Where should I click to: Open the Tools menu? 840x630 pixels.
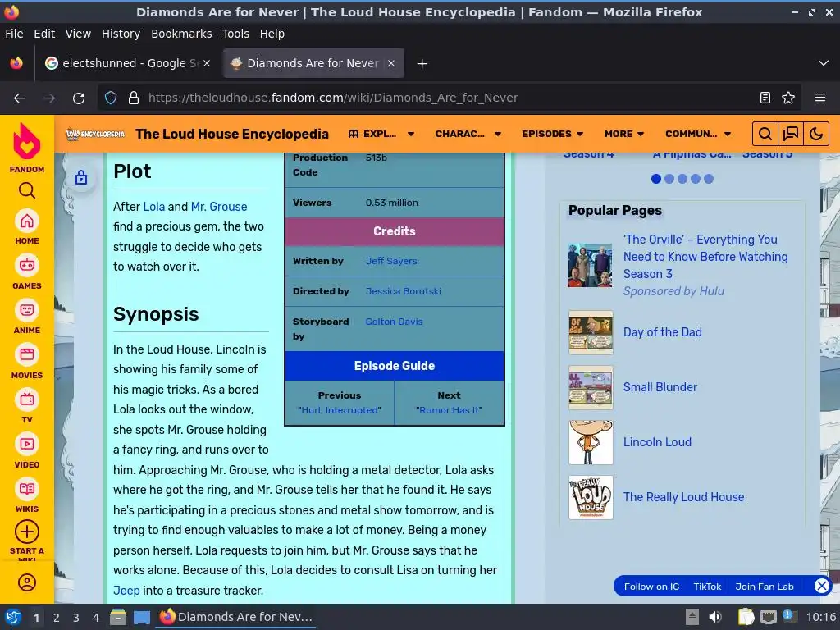(235, 34)
